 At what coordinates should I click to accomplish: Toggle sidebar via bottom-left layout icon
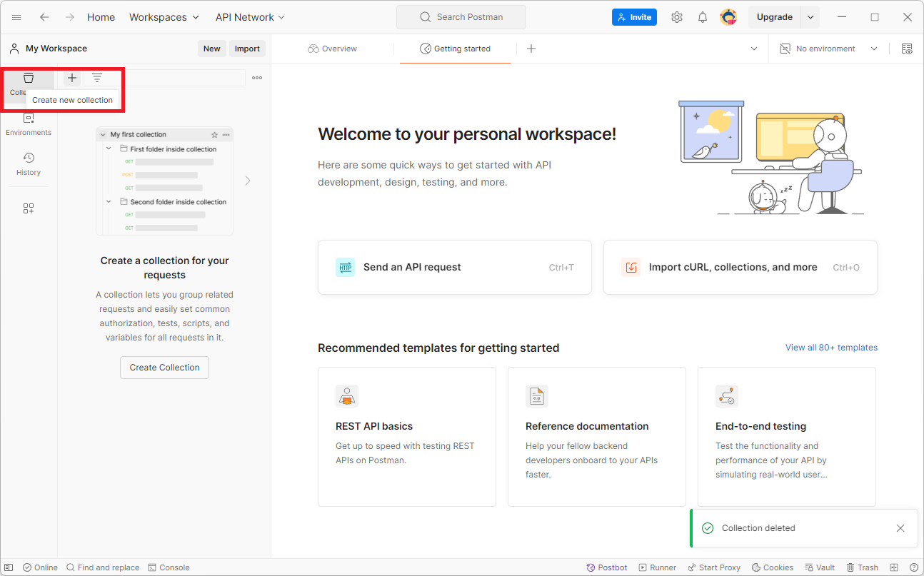pos(9,567)
